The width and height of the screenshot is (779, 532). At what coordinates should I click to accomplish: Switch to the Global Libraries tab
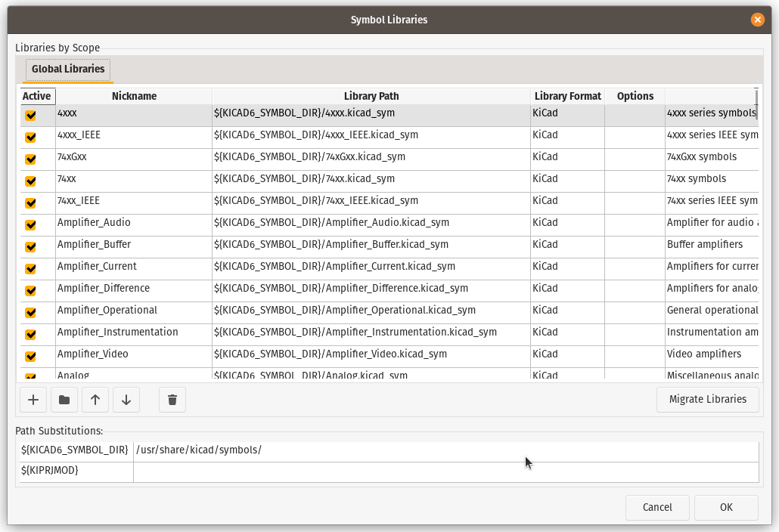click(x=67, y=69)
